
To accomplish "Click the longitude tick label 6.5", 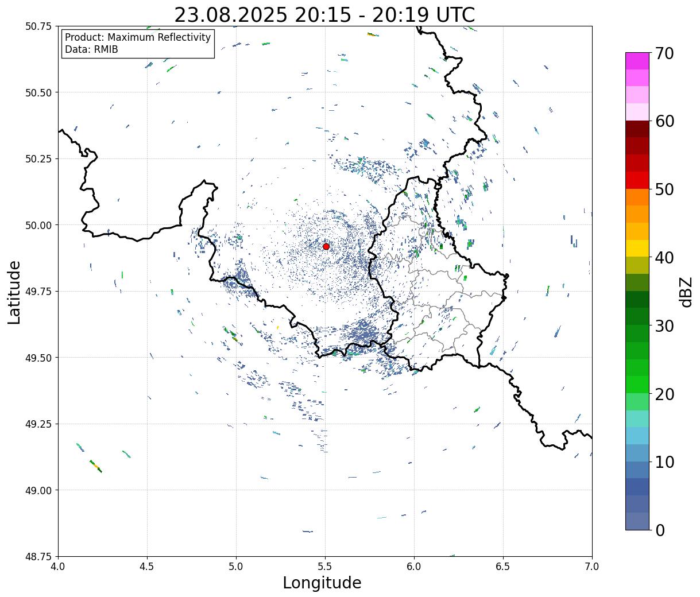I will click(x=503, y=567).
